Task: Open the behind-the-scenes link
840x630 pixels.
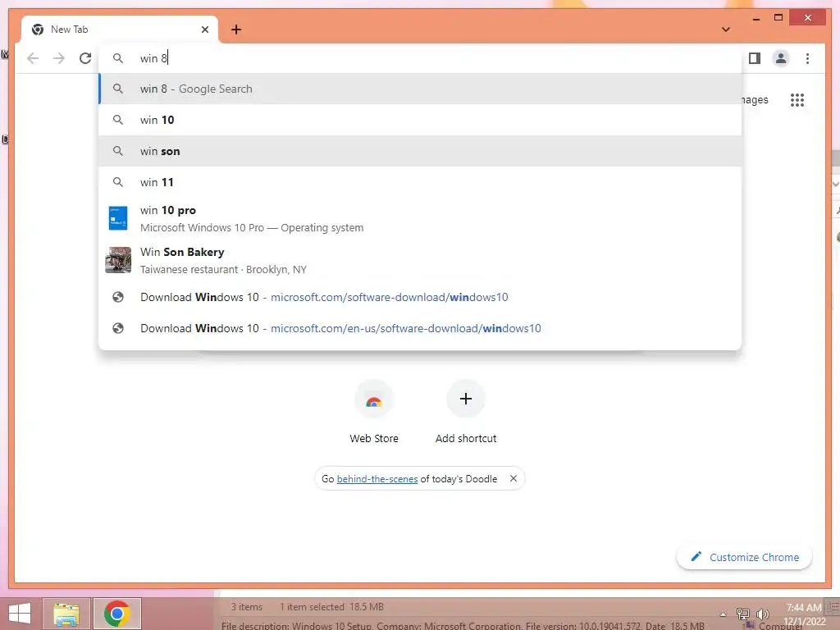Action: click(x=377, y=479)
